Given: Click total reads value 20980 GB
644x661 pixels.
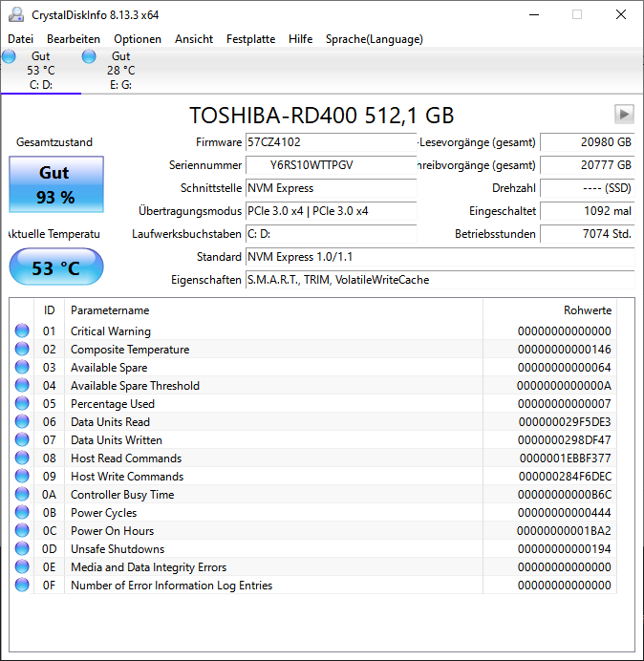Looking at the screenshot, I should pos(587,142).
